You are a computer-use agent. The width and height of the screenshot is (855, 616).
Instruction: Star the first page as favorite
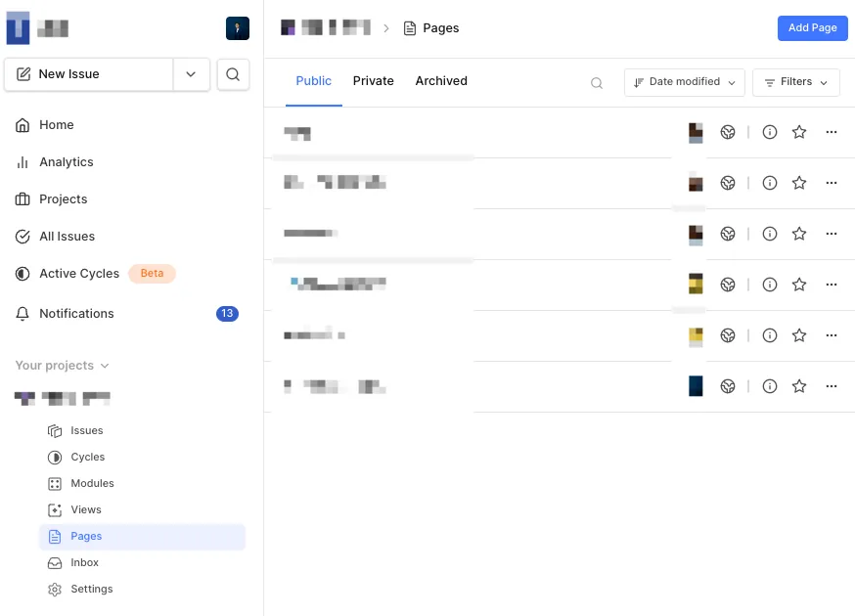coord(799,132)
